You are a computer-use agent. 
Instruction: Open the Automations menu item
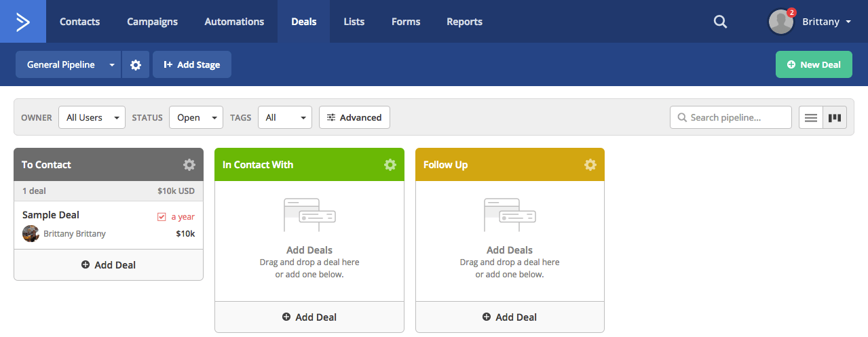tap(234, 22)
